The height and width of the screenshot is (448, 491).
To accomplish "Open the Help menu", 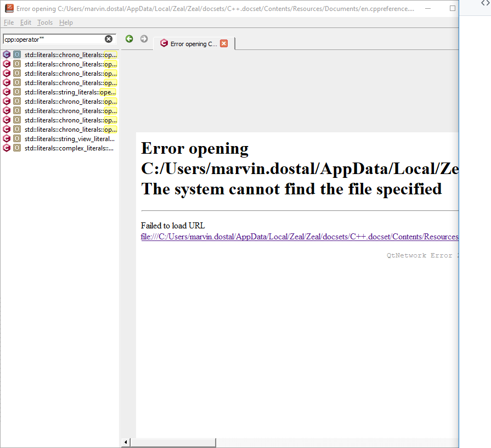I will tap(66, 22).
